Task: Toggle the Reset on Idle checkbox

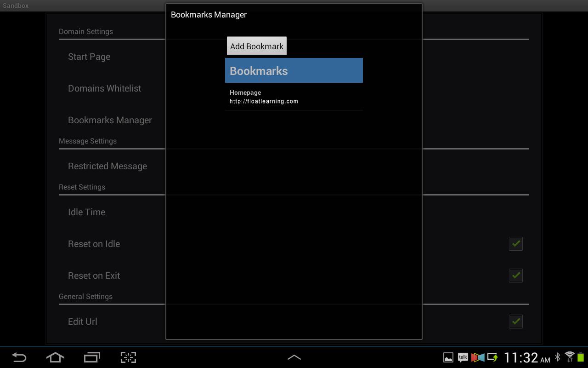Action: tap(516, 243)
